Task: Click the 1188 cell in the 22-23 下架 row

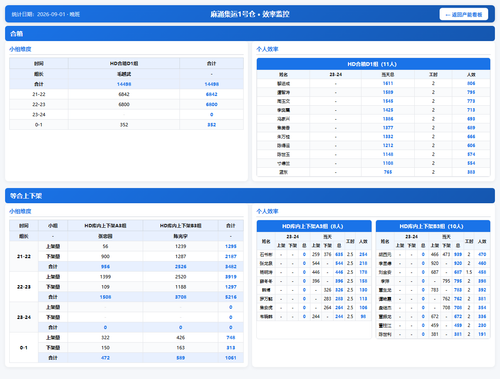Action: tap(180, 287)
